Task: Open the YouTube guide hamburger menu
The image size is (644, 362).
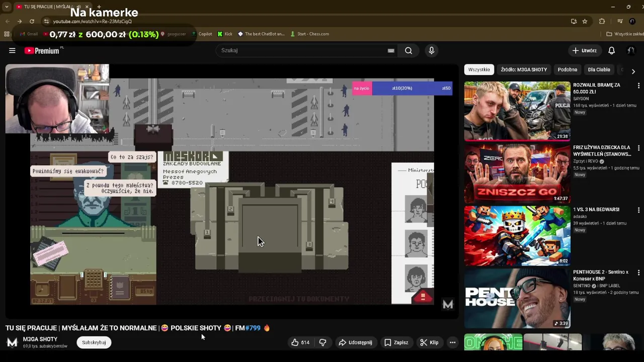Action: 12,50
